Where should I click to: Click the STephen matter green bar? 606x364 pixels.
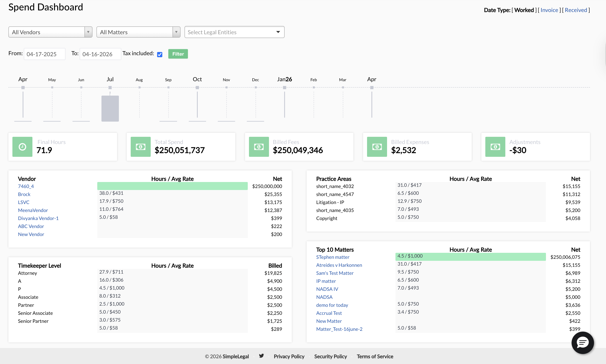point(471,257)
